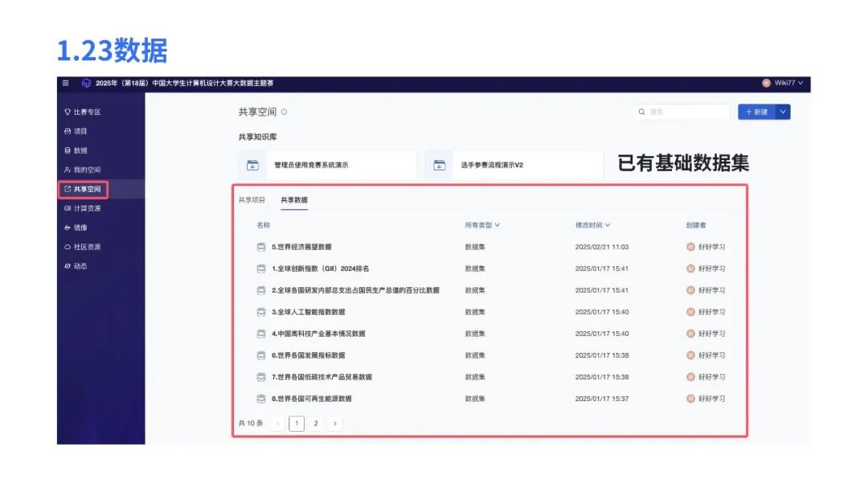Expand the dropdown arrow next to 新建

783,112
